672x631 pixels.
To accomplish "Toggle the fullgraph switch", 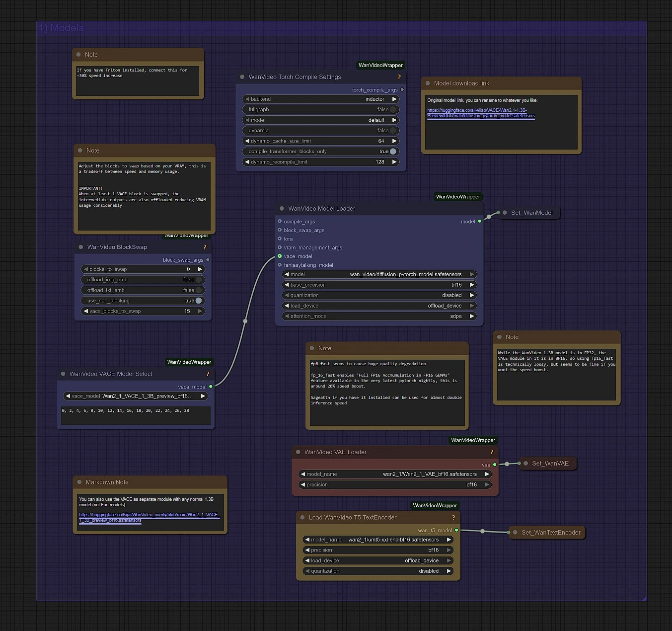I will (x=393, y=110).
